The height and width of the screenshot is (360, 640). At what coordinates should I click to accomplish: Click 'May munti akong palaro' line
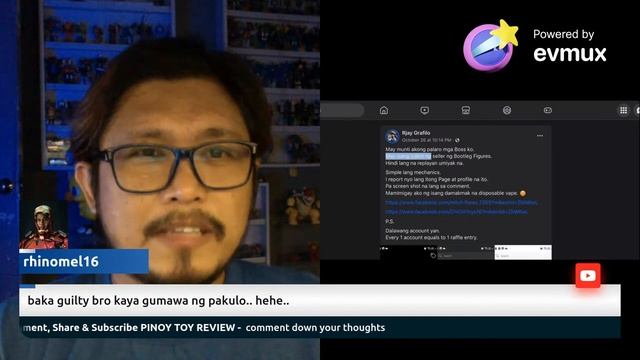click(x=430, y=149)
